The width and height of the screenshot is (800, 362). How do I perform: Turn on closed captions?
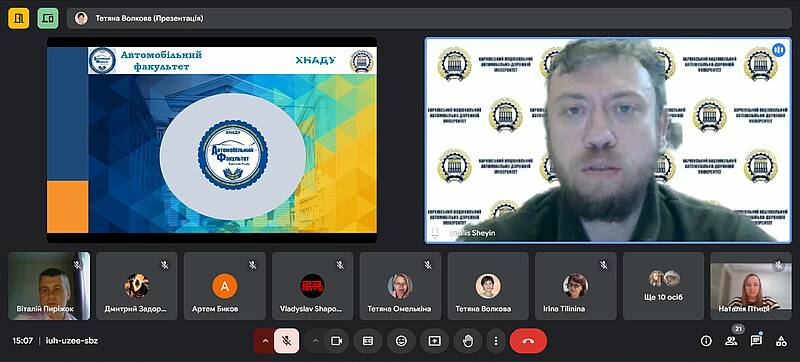click(368, 341)
